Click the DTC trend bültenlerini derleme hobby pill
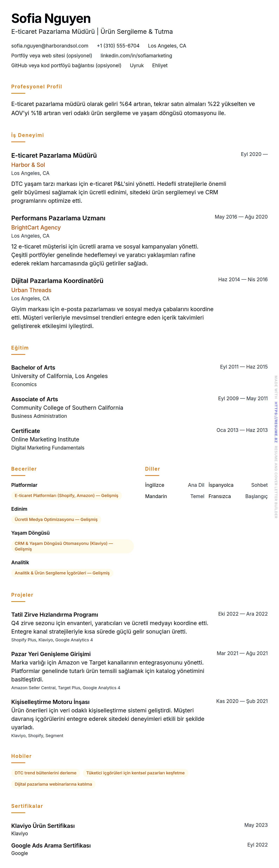The height and width of the screenshot is (868, 279). [x=46, y=773]
